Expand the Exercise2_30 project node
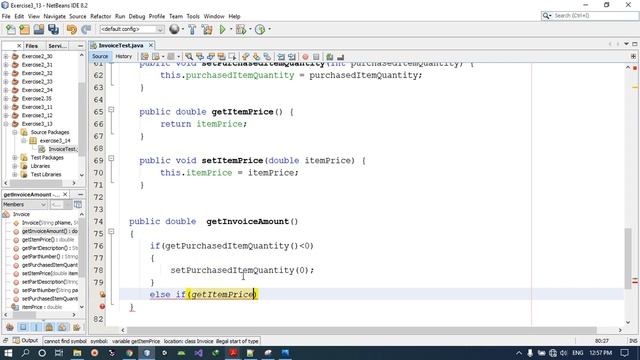 (x=6, y=56)
